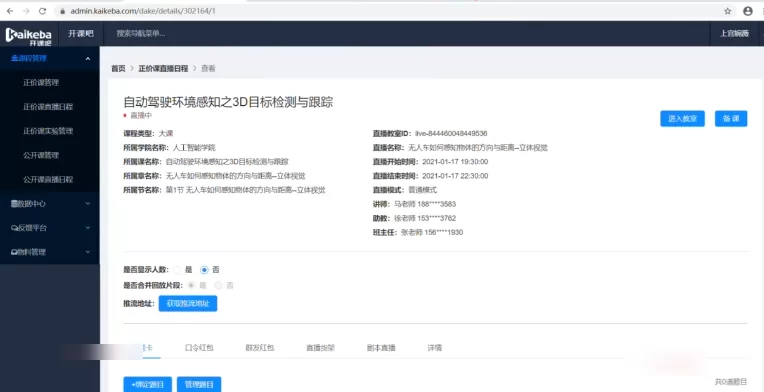Collapse the active blue sidebar section chevron
The image size is (764, 392).
coord(88,58)
